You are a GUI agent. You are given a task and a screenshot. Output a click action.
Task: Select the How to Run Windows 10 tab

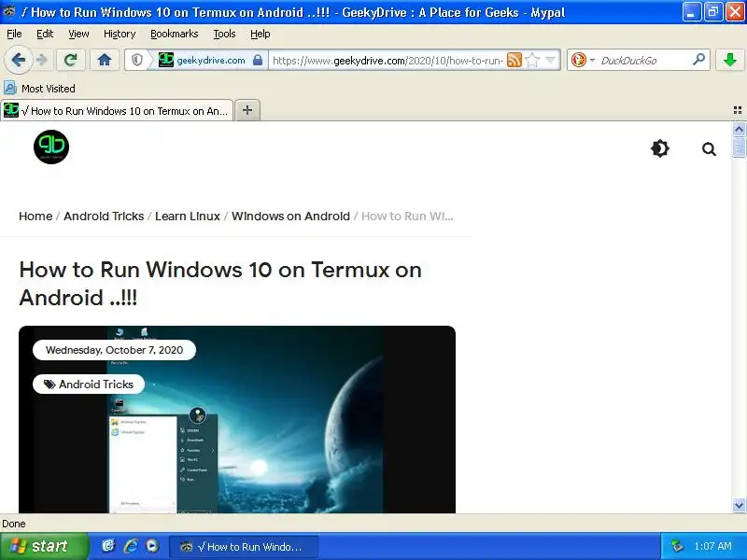point(118,110)
